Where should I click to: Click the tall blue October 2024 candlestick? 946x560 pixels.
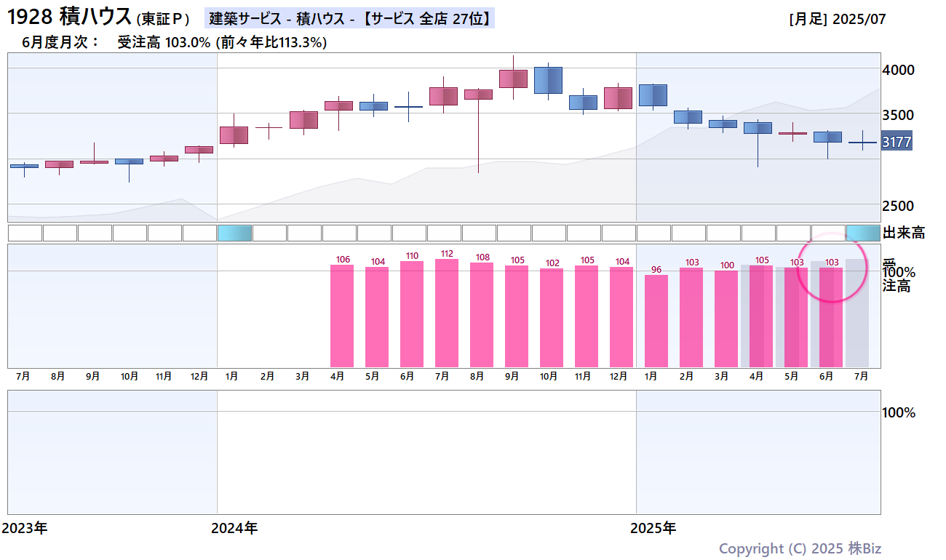click(x=548, y=80)
